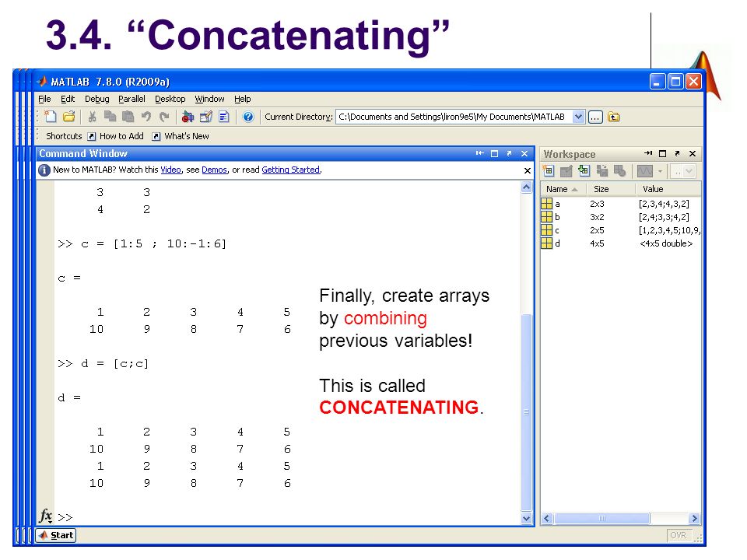Click the Command Window vertical scrollbar thumb
This screenshot has width=747, height=560.
pos(527,412)
